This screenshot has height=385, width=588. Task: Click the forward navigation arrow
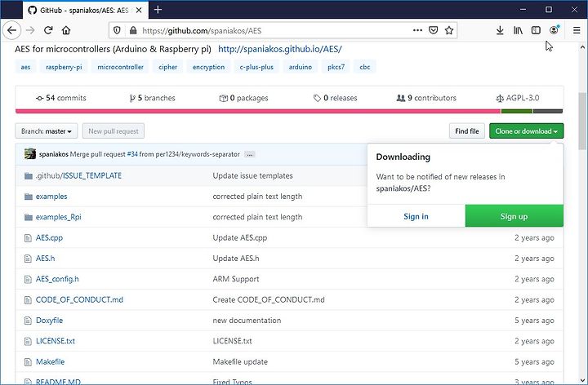30,30
